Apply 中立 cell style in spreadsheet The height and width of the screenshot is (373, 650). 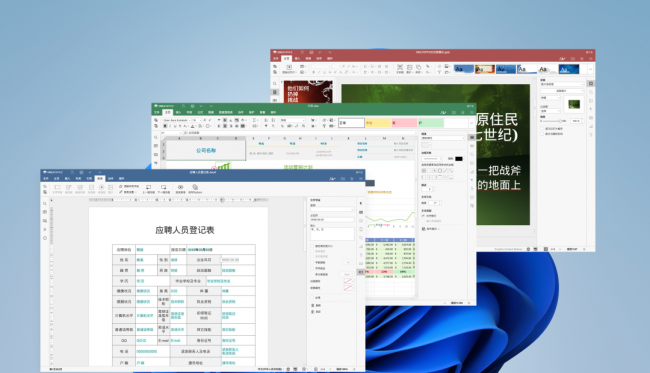(x=378, y=123)
